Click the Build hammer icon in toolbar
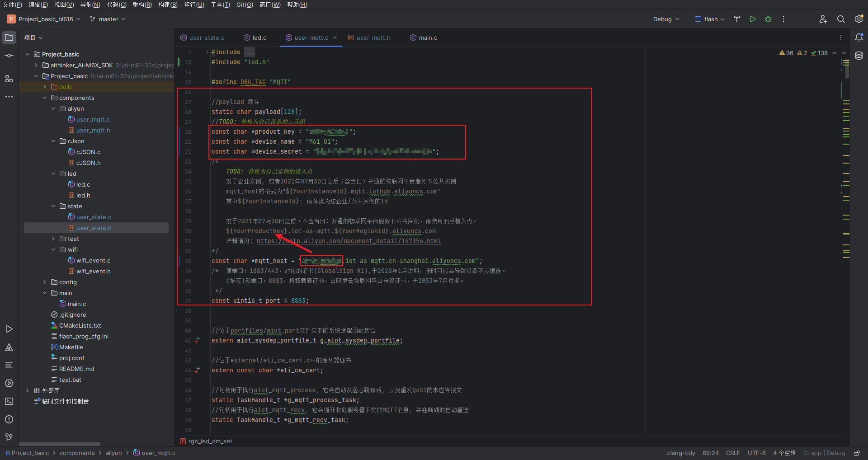Viewport: 868px width, 460px height. (x=737, y=19)
